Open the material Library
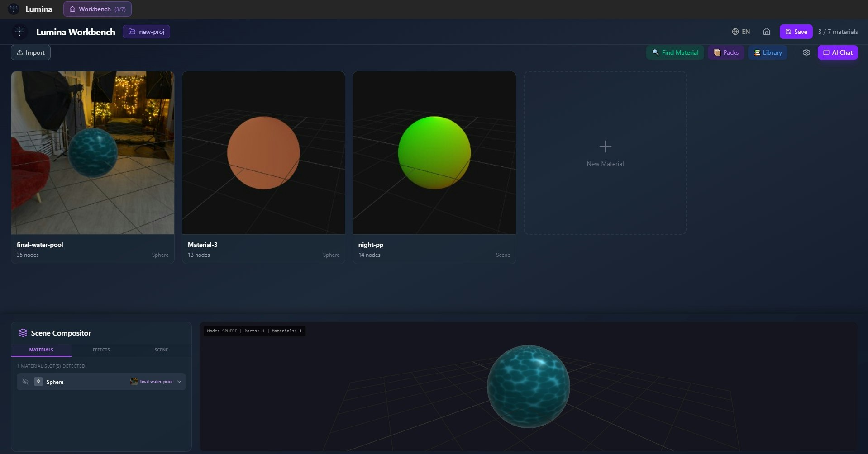The height and width of the screenshot is (454, 868). 768,52
